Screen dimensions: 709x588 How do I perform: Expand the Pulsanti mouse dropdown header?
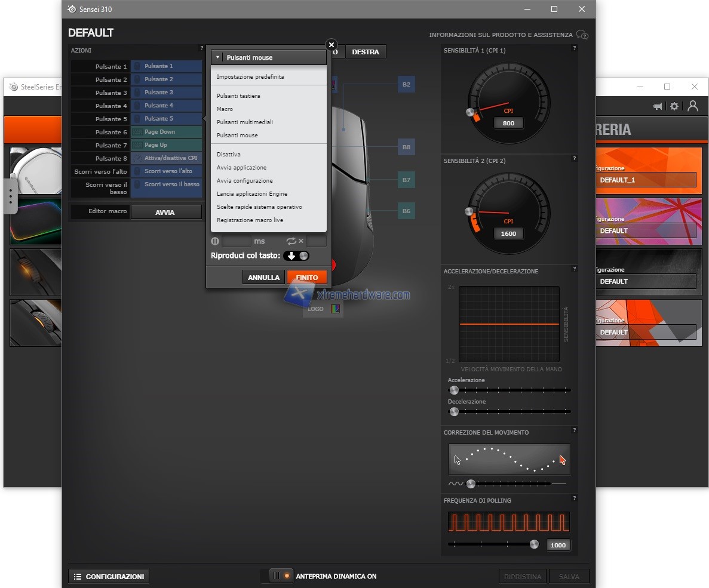pos(268,58)
